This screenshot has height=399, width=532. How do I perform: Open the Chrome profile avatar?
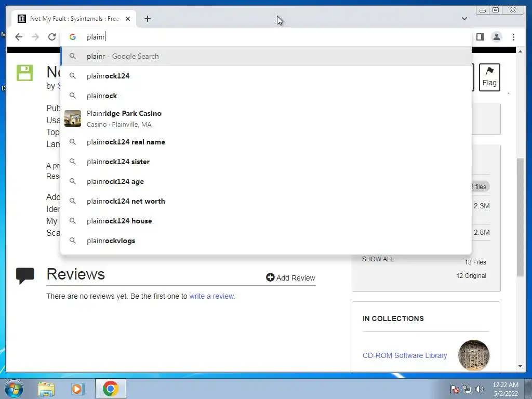click(x=496, y=37)
